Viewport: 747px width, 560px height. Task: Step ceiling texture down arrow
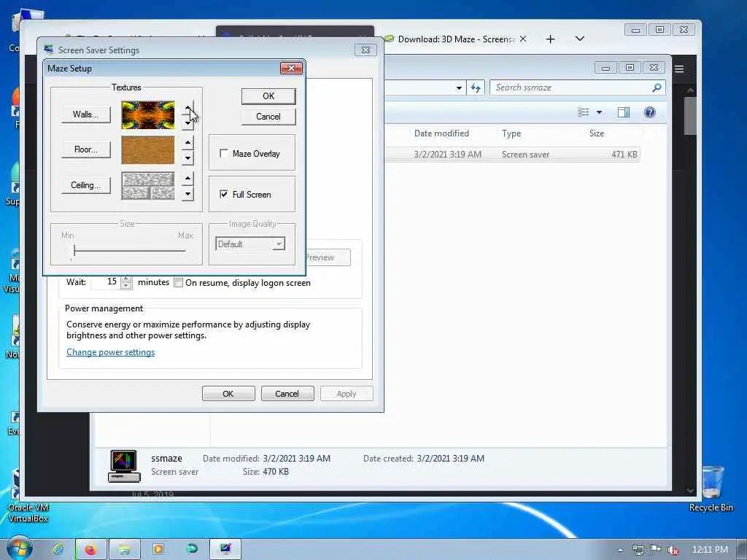coord(187,194)
